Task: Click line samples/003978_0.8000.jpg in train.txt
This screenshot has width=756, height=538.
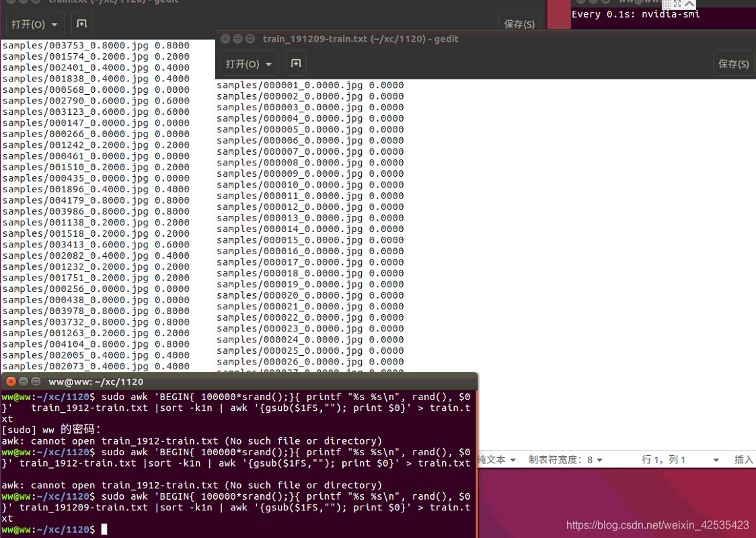Action: [96, 311]
